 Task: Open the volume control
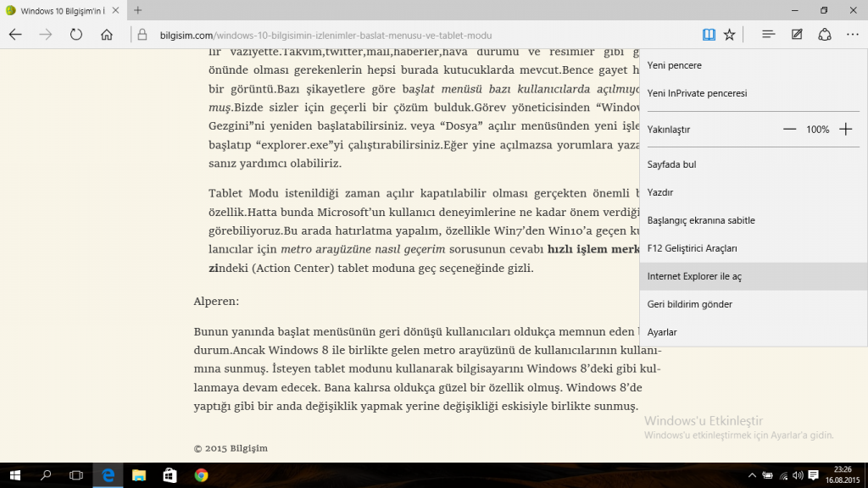pyautogui.click(x=798, y=475)
